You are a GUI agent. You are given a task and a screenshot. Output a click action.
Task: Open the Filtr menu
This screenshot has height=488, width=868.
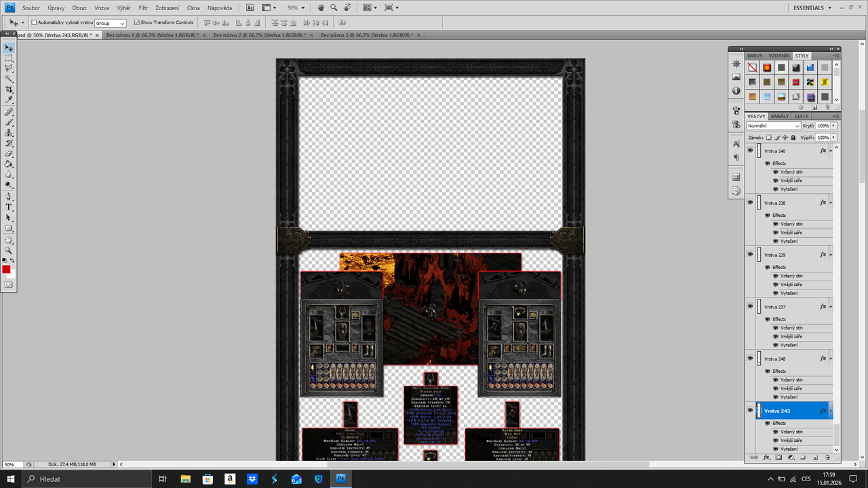click(x=143, y=7)
